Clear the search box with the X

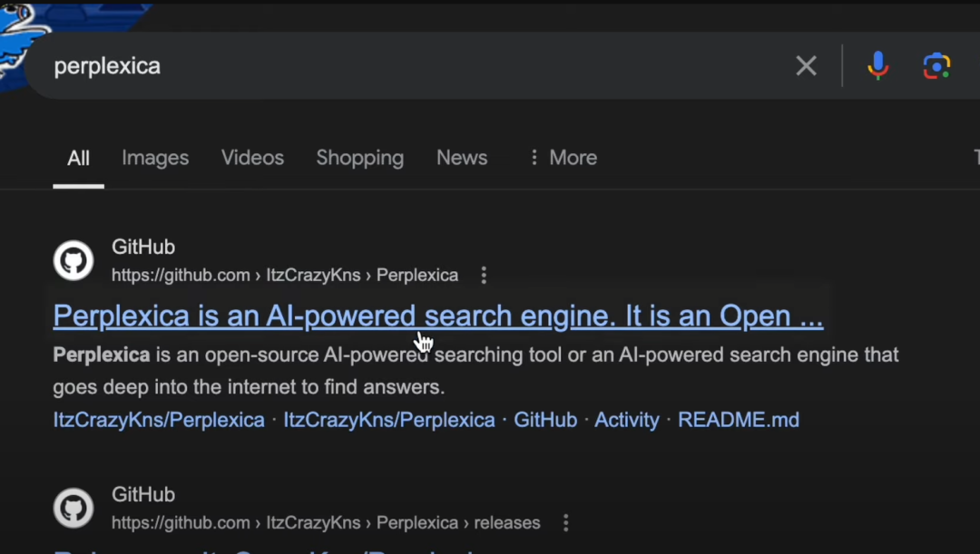tap(806, 66)
